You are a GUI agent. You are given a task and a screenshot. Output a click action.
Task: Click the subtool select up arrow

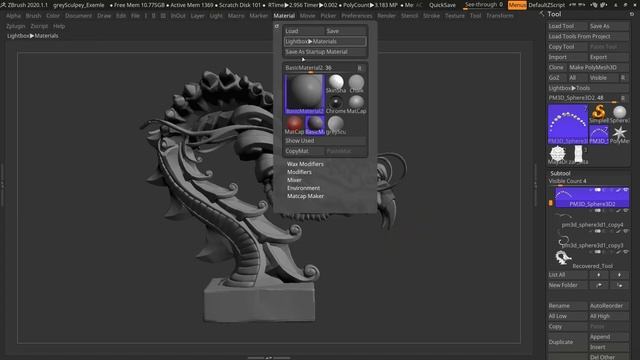pos(599,275)
